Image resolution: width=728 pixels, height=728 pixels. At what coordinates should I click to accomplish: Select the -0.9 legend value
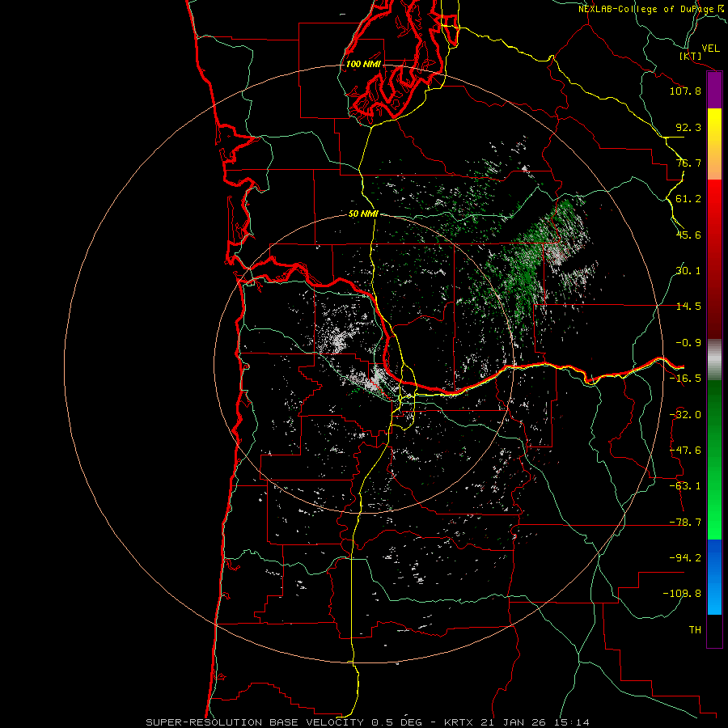(688, 343)
